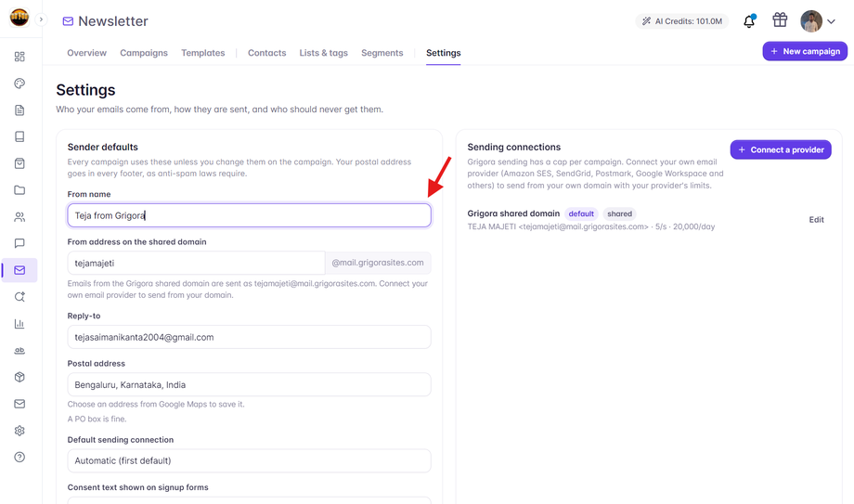Image resolution: width=854 pixels, height=504 pixels.
Task: Open the chat bubble icon in sidebar
Action: (19, 243)
